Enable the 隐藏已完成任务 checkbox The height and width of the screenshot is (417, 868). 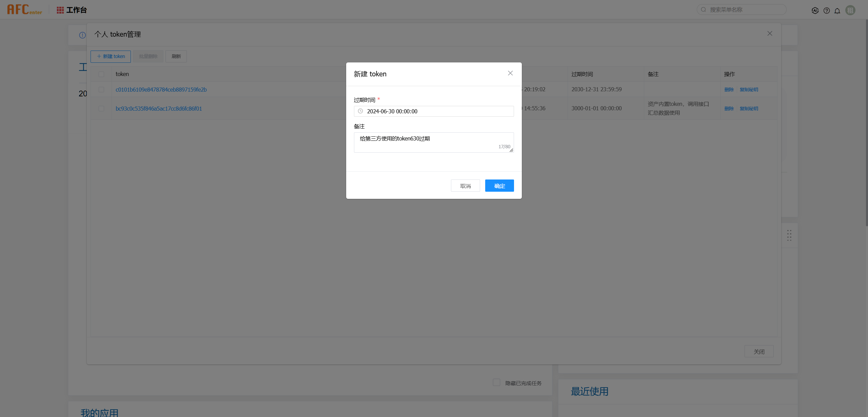coord(496,382)
